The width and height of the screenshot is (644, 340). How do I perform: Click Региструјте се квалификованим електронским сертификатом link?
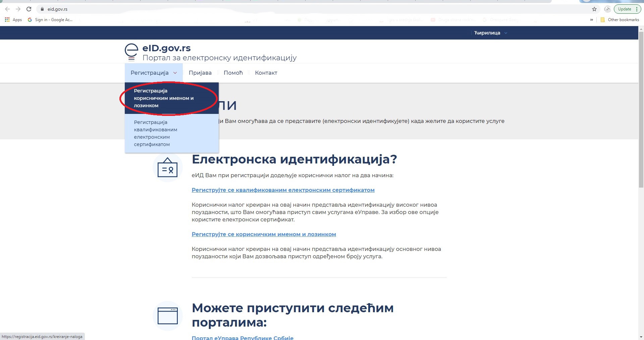point(283,190)
